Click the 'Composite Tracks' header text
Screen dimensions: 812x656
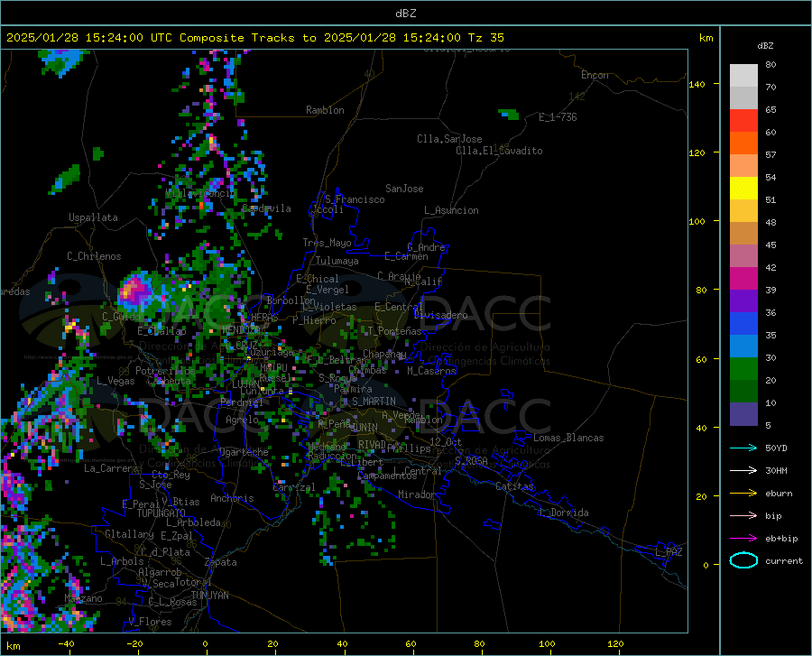(x=237, y=38)
